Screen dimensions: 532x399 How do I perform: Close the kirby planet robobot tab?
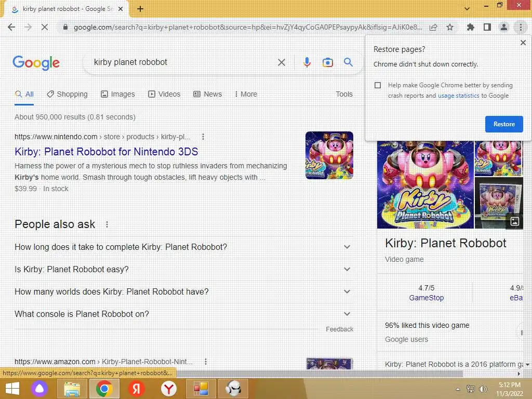pos(121,9)
